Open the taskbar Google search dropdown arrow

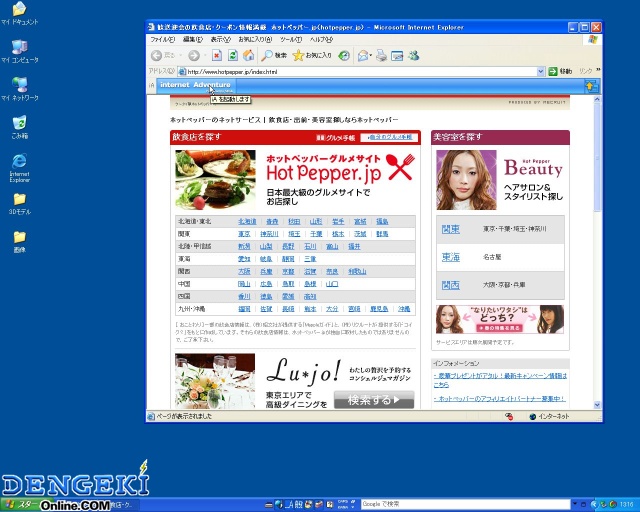pos(575,504)
